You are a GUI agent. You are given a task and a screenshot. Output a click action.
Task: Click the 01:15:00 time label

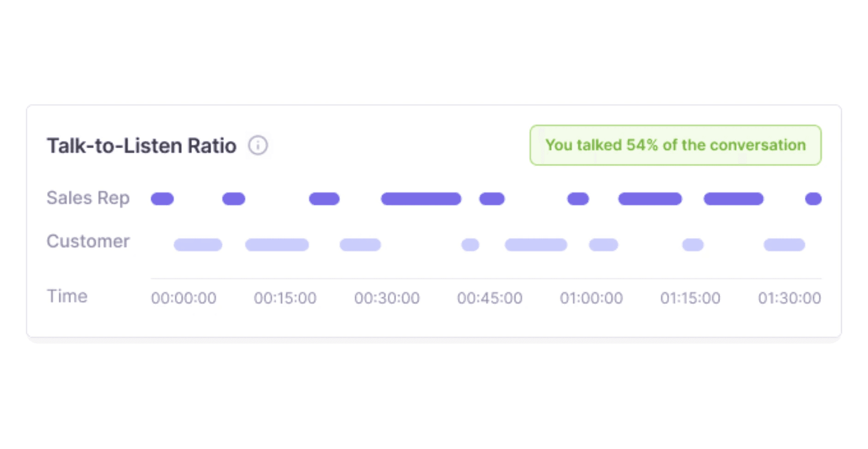click(690, 298)
